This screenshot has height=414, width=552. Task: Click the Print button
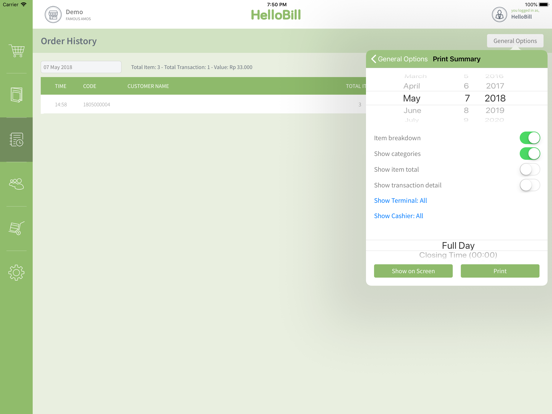(x=500, y=271)
